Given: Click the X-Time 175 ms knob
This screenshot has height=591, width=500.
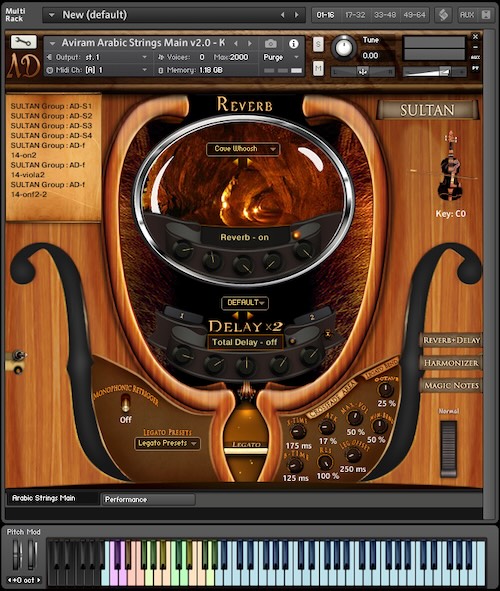Looking at the screenshot, I should pyautogui.click(x=298, y=432).
